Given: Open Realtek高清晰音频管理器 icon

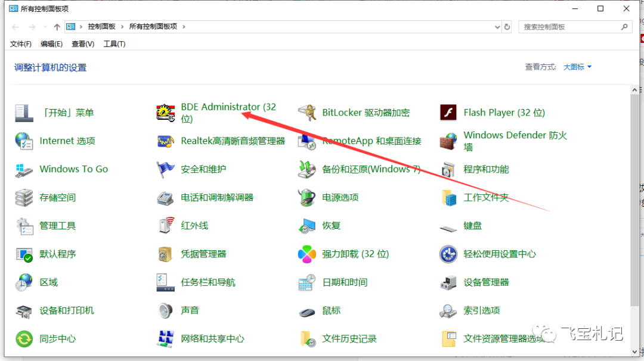Looking at the screenshot, I should coord(166,141).
